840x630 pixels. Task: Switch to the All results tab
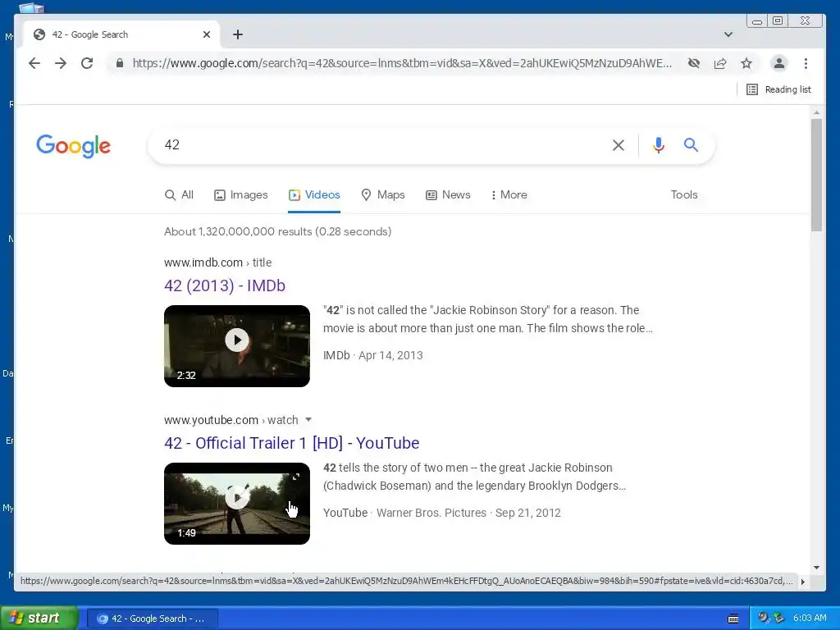tap(179, 195)
